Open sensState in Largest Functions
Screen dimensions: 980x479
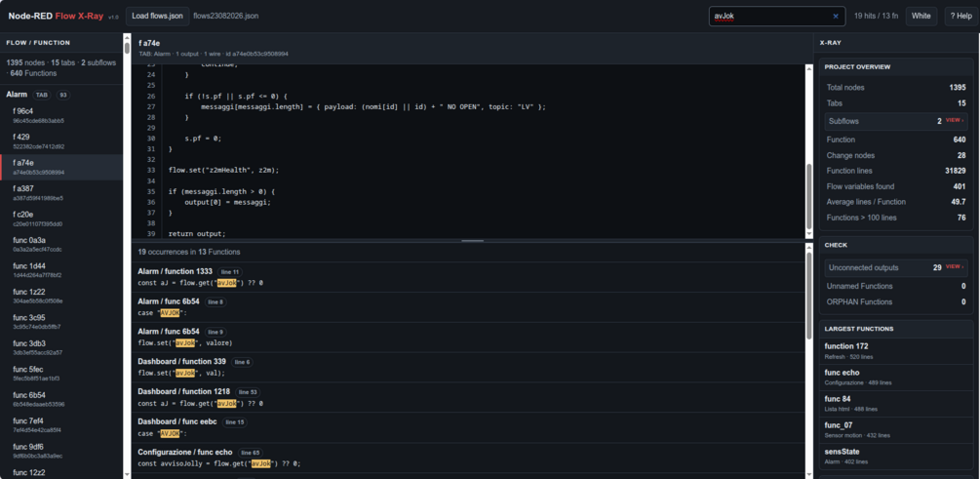click(x=896, y=456)
